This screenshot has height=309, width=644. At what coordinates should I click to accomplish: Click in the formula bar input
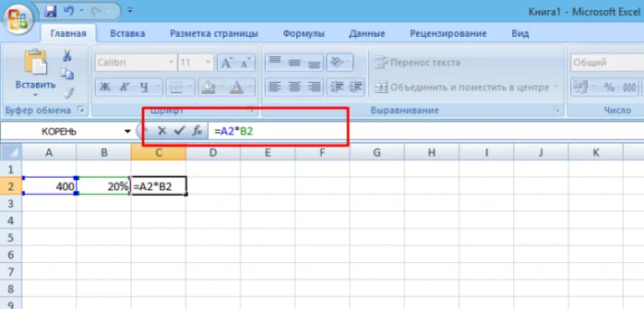(425, 131)
